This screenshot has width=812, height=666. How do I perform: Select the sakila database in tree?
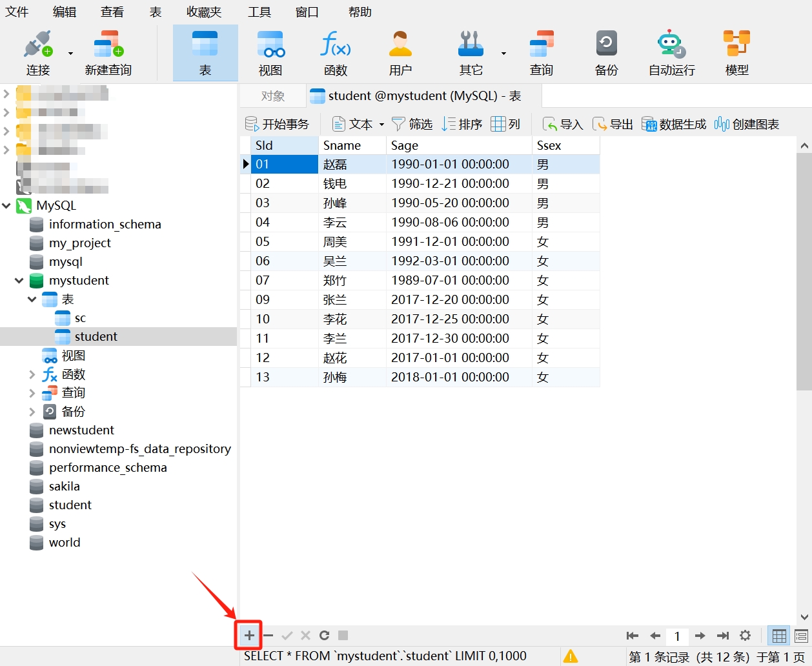pos(64,487)
